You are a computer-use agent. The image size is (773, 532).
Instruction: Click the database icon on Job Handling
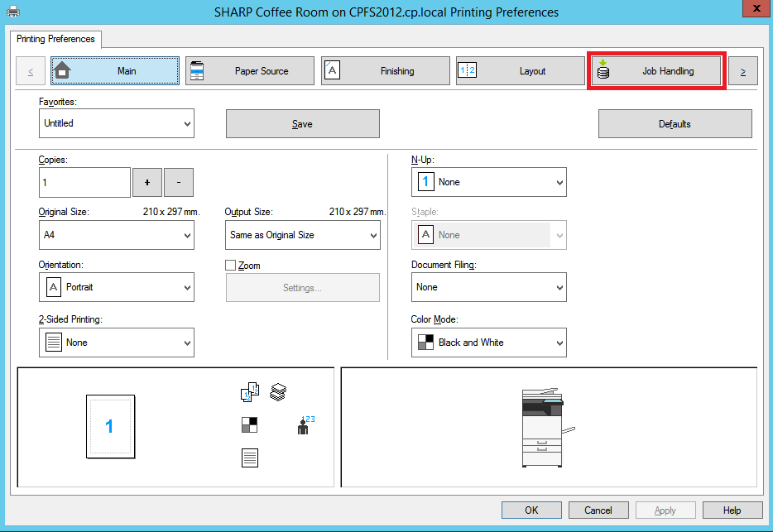[x=603, y=69]
